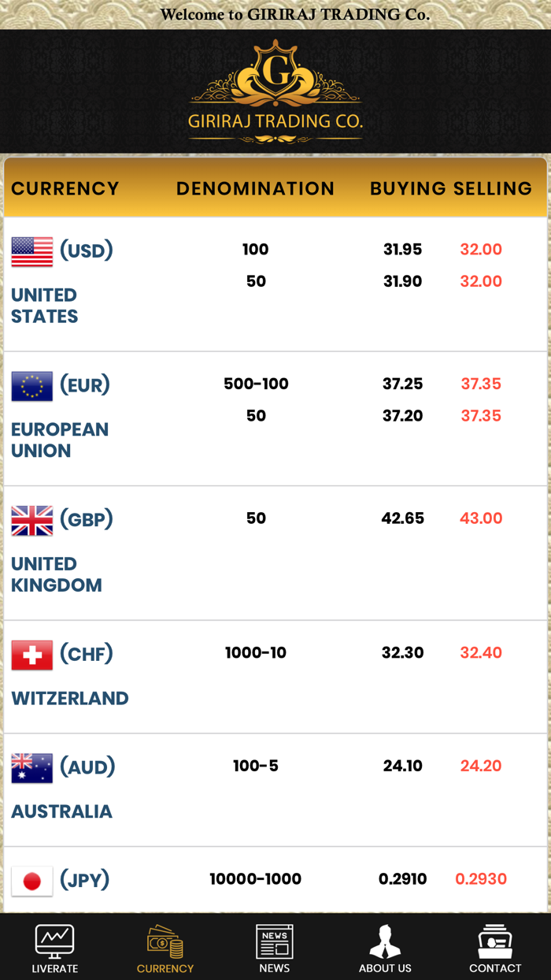Tap the USD selling rate 32.00 for 100
The width and height of the screenshot is (551, 980).
pos(481,250)
